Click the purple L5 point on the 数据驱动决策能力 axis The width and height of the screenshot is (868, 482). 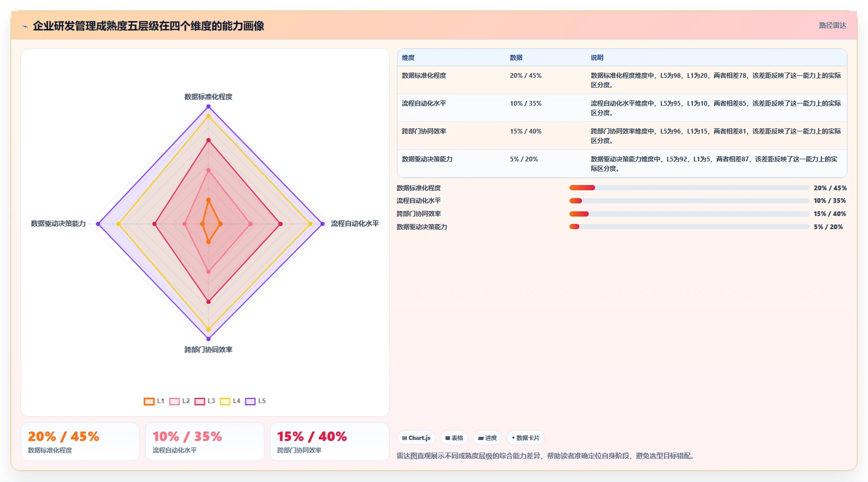pos(98,224)
